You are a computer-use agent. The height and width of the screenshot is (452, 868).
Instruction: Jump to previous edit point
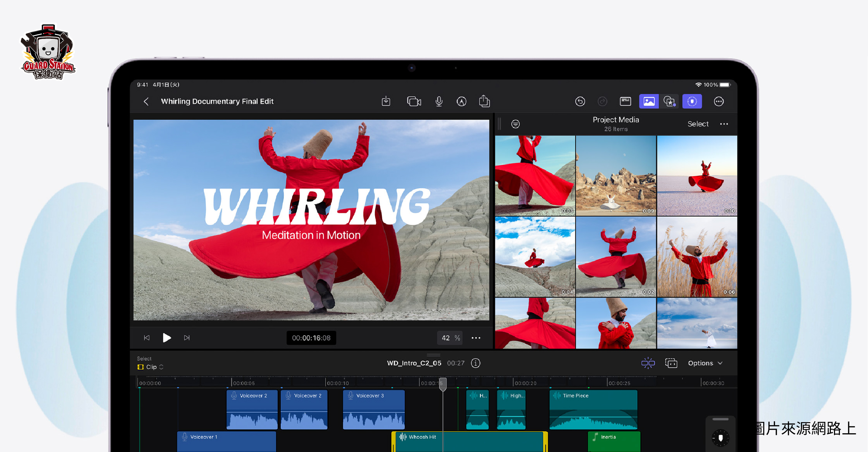[x=147, y=338]
